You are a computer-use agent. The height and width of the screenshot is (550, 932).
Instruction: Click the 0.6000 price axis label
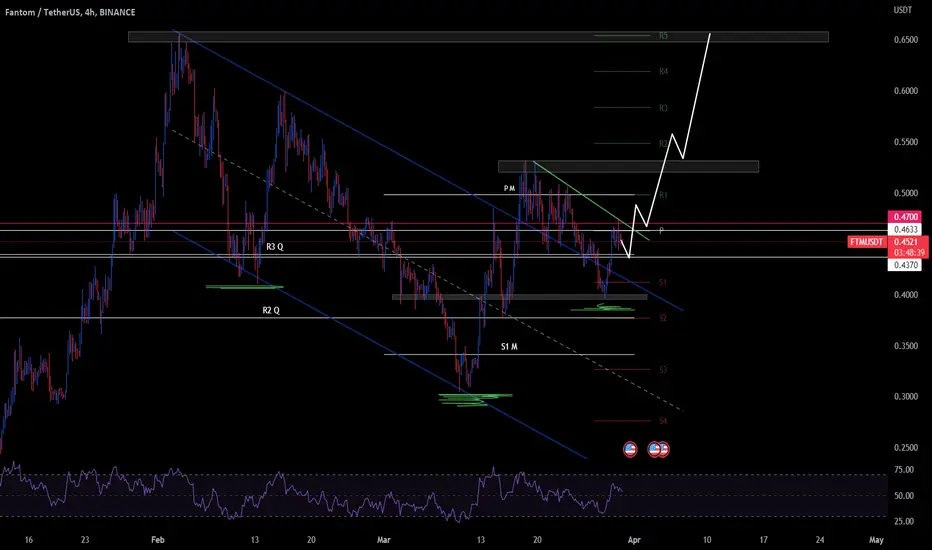906,91
